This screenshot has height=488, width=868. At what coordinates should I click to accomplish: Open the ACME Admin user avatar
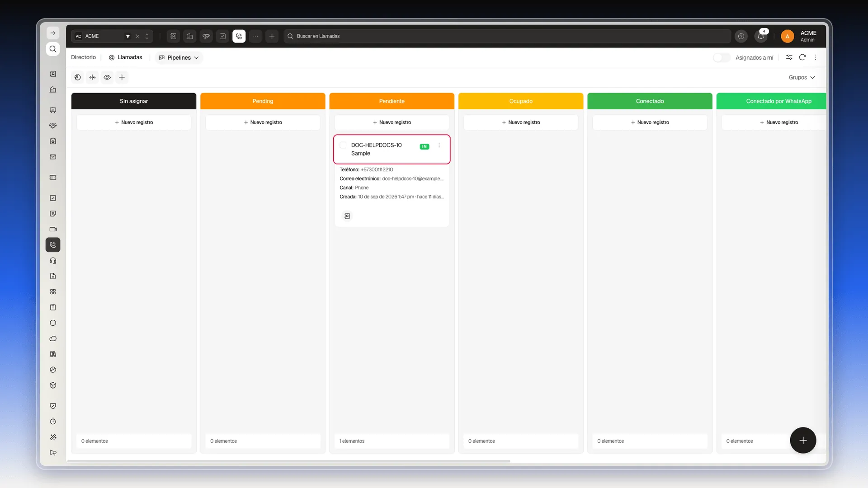tap(787, 36)
